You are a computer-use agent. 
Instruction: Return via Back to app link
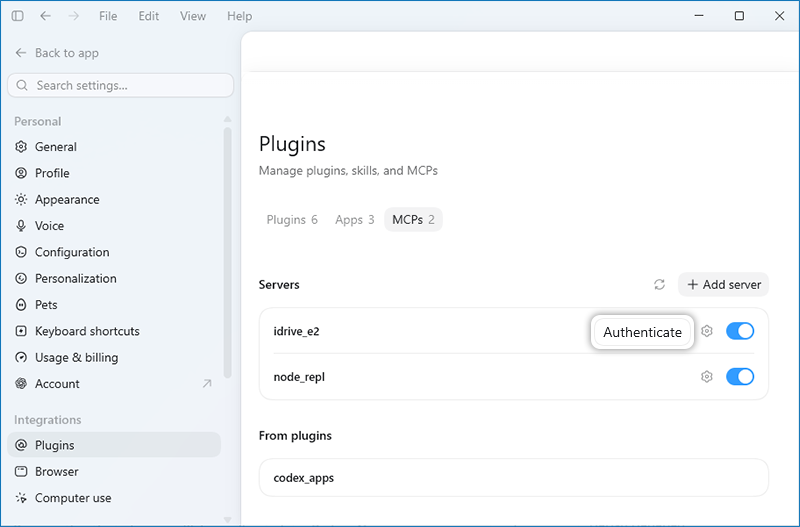coord(57,53)
